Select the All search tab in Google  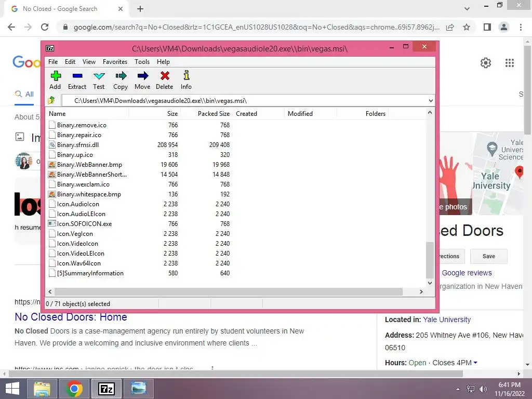24,95
